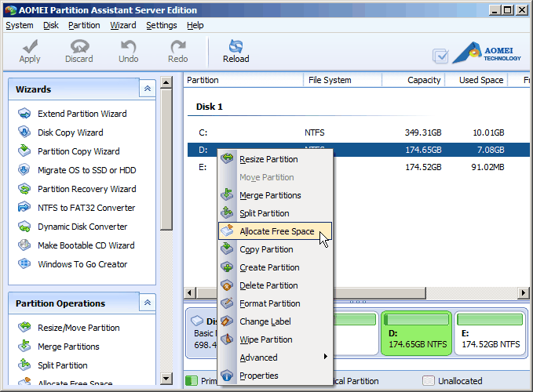Click the sidebar vertical scrollbar thumb
This screenshot has height=392, width=533.
click(x=166, y=159)
